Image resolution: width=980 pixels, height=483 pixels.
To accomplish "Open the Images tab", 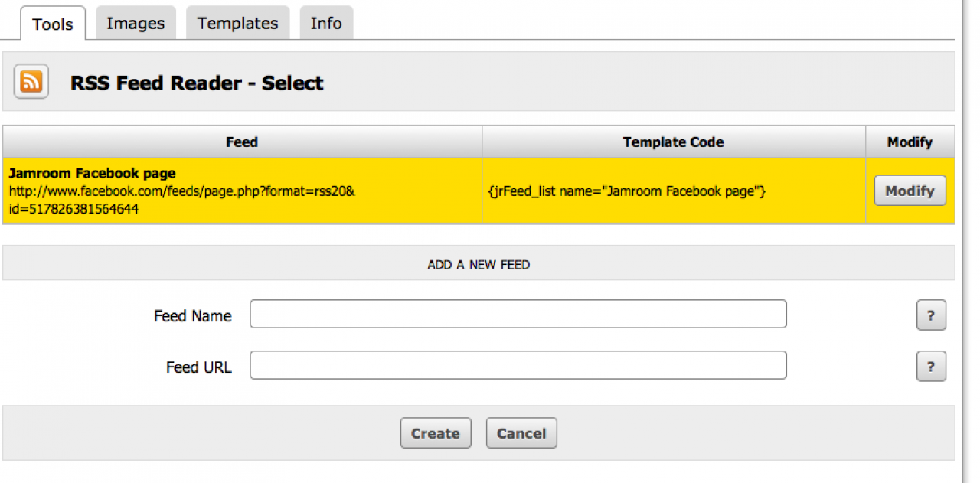I will point(136,24).
